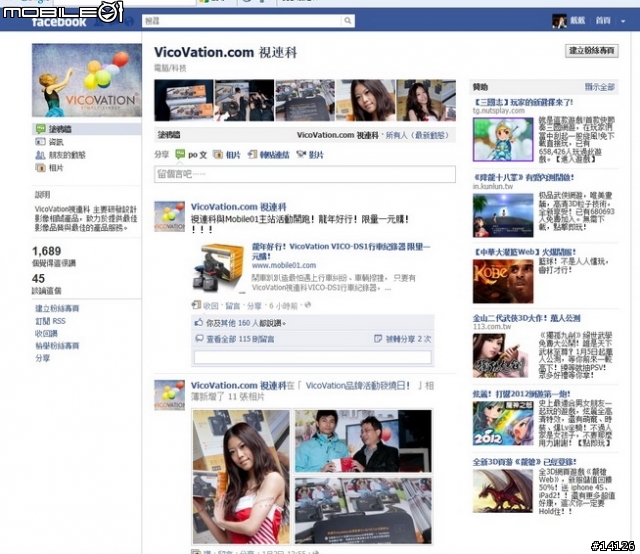Open second photo strip thumbnail
The height and width of the screenshot is (554, 640).
[x=244, y=100]
